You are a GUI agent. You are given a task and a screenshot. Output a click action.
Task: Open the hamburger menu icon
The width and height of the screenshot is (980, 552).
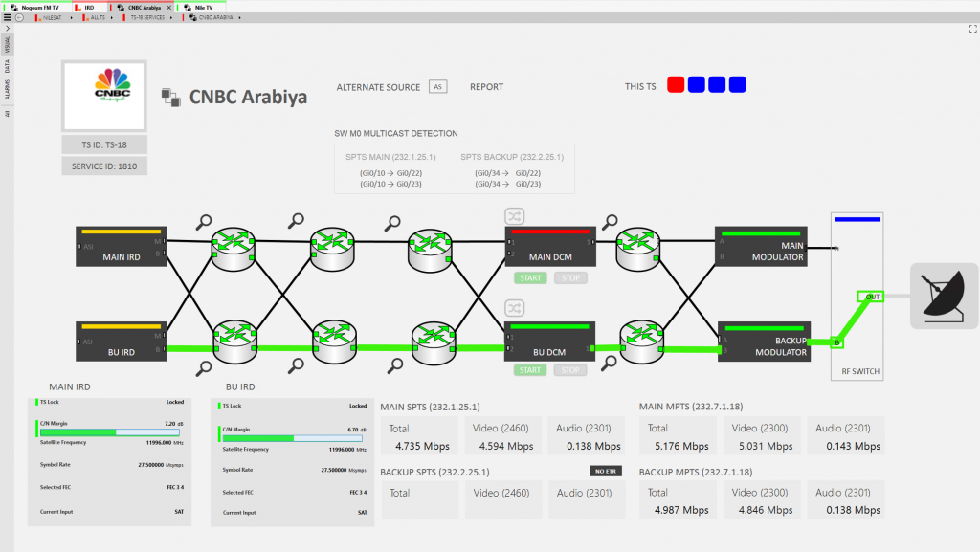coord(7,17)
